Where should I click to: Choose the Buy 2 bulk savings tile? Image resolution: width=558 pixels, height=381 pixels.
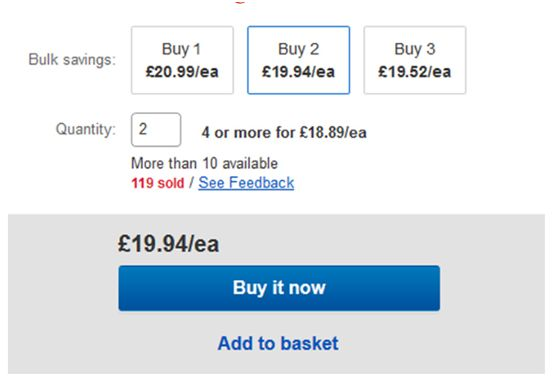click(299, 60)
